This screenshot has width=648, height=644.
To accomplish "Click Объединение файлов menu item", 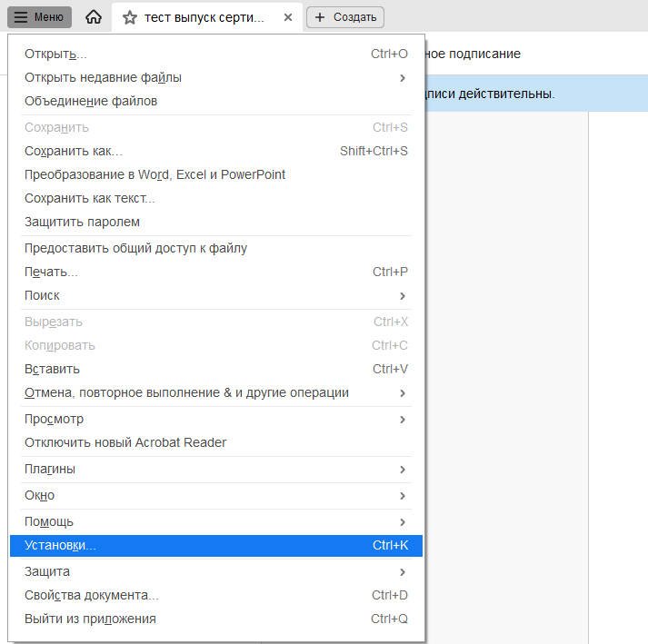I will [91, 101].
